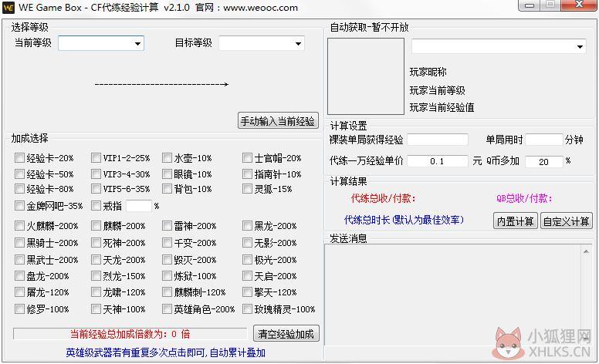Open the 当前等级 dropdown
Viewport: 599px width, 364px height.
[101, 43]
